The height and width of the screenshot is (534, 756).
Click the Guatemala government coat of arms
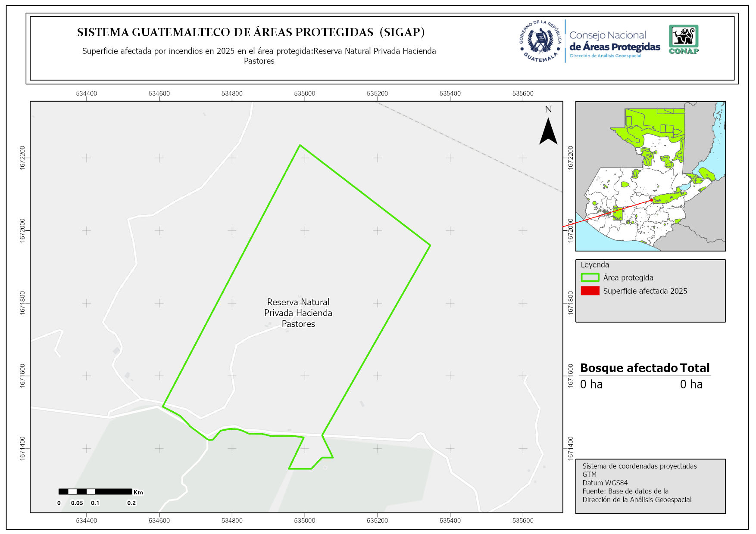540,41
